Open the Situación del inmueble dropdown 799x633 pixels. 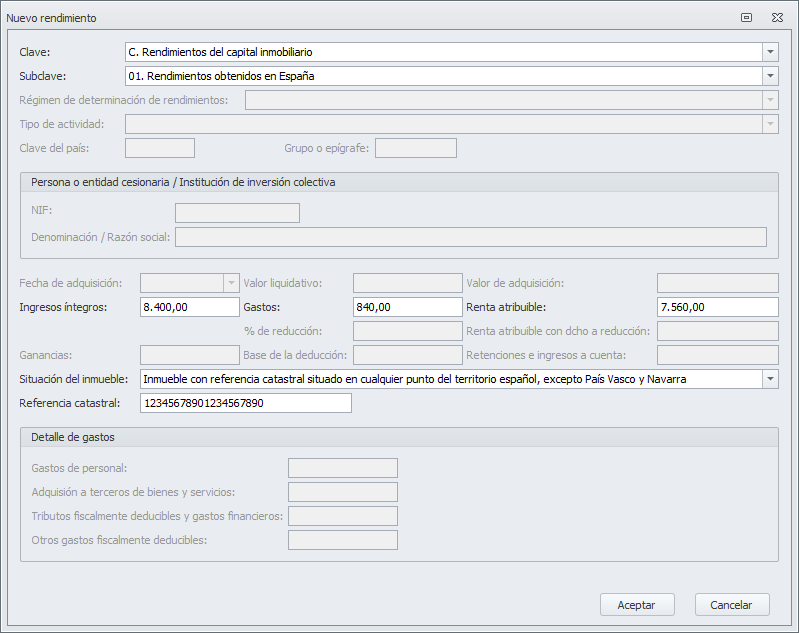pyautogui.click(x=770, y=379)
